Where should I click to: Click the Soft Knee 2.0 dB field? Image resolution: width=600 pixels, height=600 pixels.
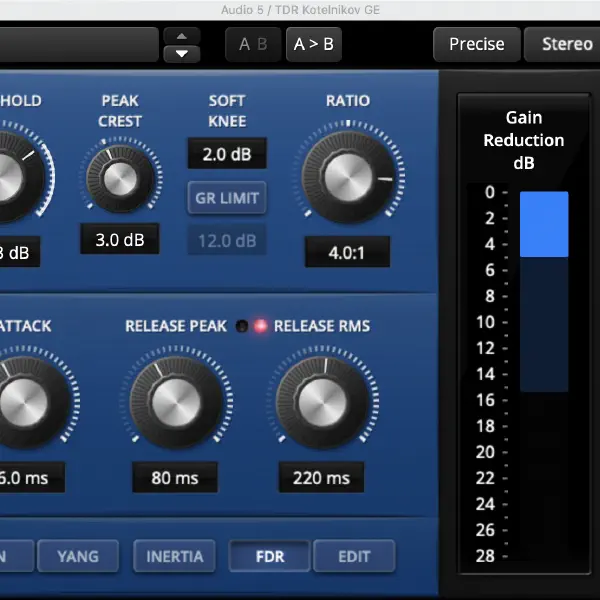pyautogui.click(x=226, y=153)
